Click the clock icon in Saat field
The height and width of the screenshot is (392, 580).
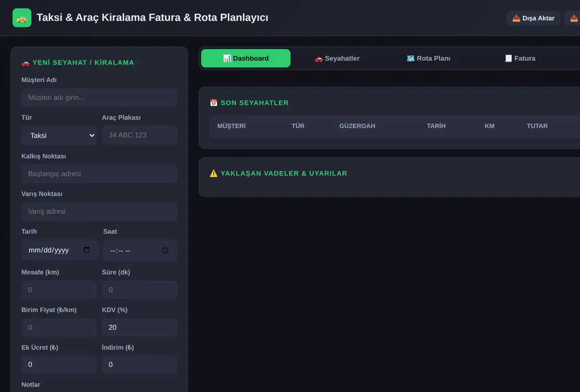coord(165,250)
